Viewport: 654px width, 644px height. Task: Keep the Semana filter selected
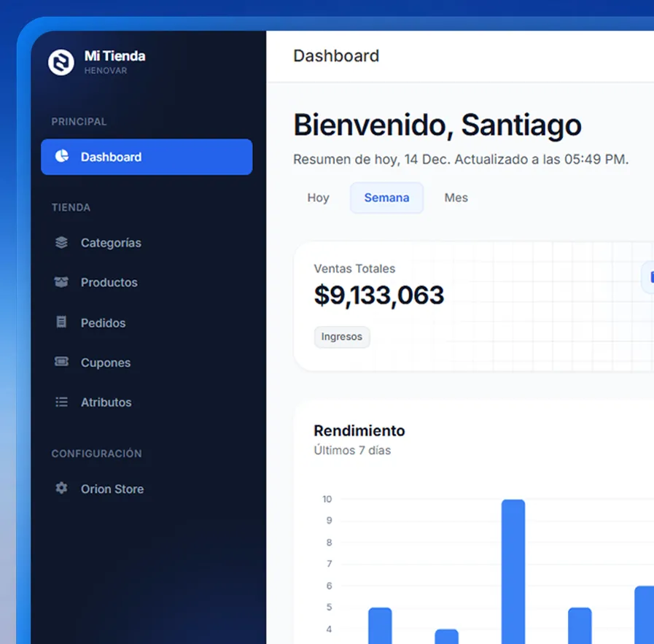pos(386,198)
